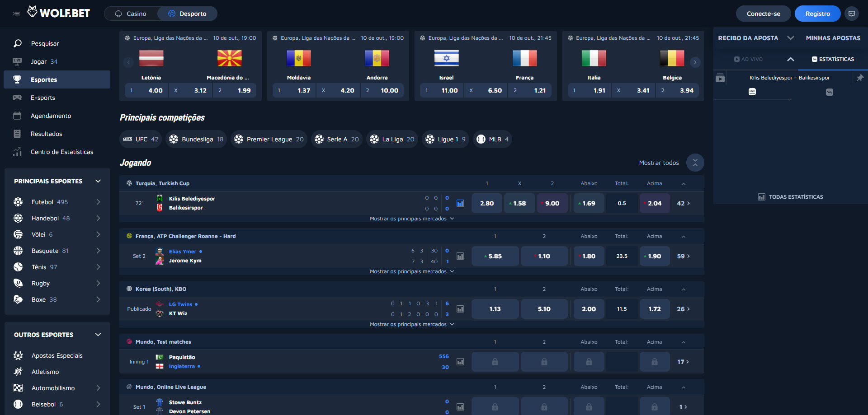Open the Resultados list icon

[x=17, y=134]
